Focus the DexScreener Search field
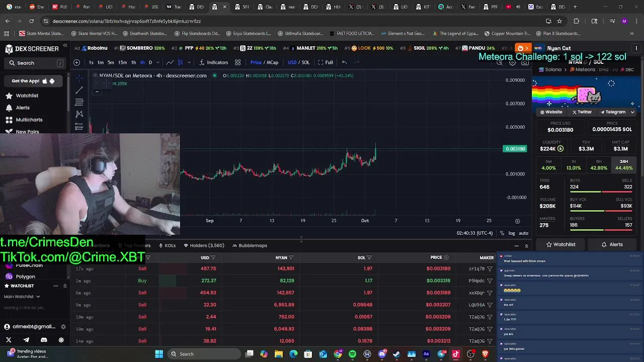This screenshot has height=362, width=644. (35, 63)
